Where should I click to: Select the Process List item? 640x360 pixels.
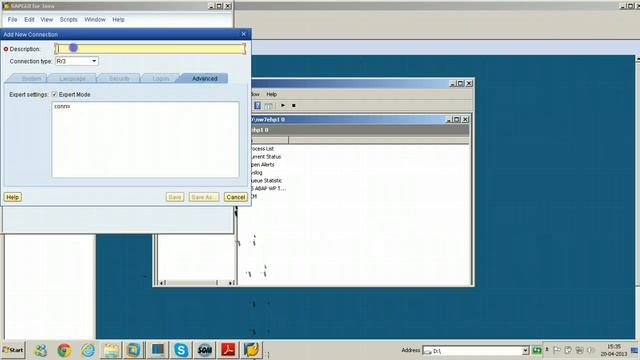[262, 149]
